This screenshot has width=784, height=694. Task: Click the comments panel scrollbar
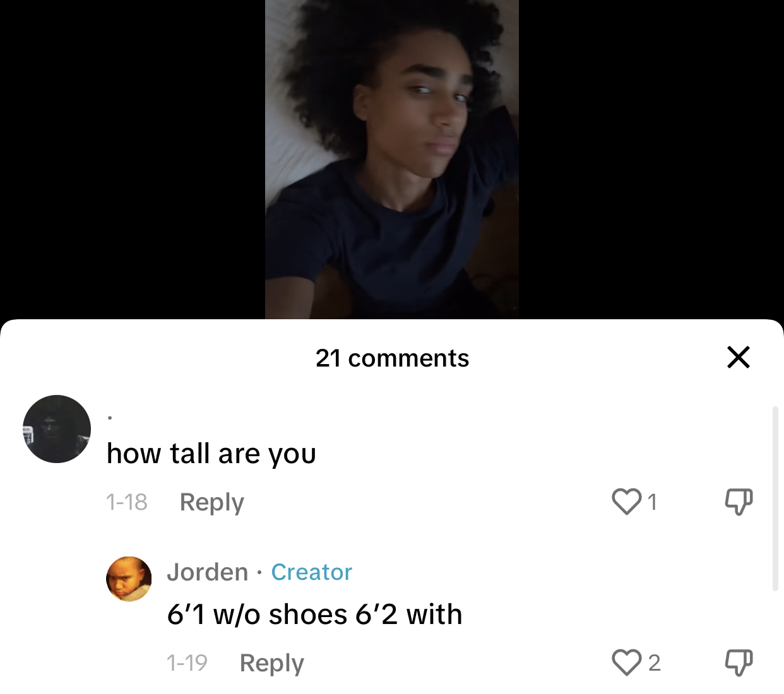click(x=776, y=498)
